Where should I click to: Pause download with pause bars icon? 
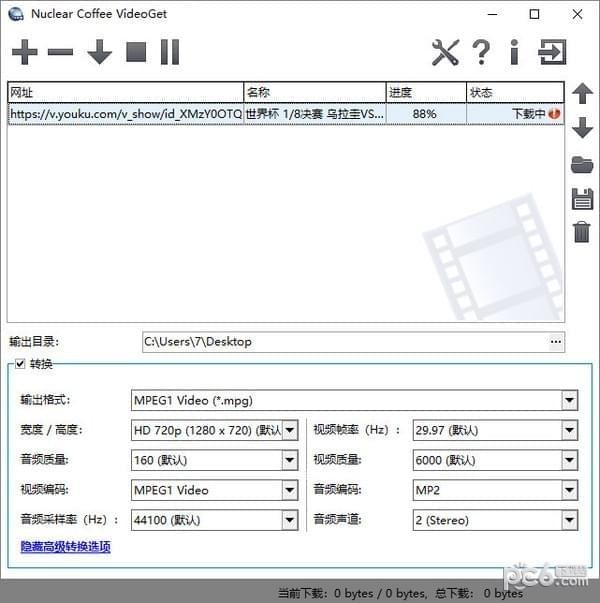170,52
